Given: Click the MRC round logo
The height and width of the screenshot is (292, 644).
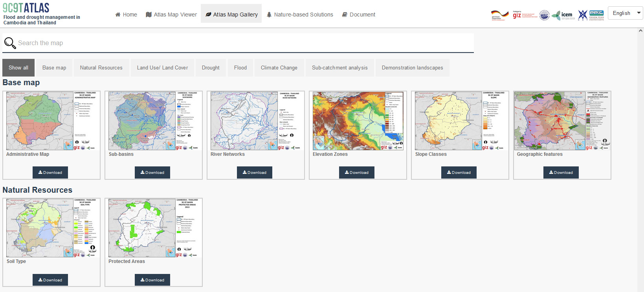Looking at the screenshot, I should click(x=544, y=15).
